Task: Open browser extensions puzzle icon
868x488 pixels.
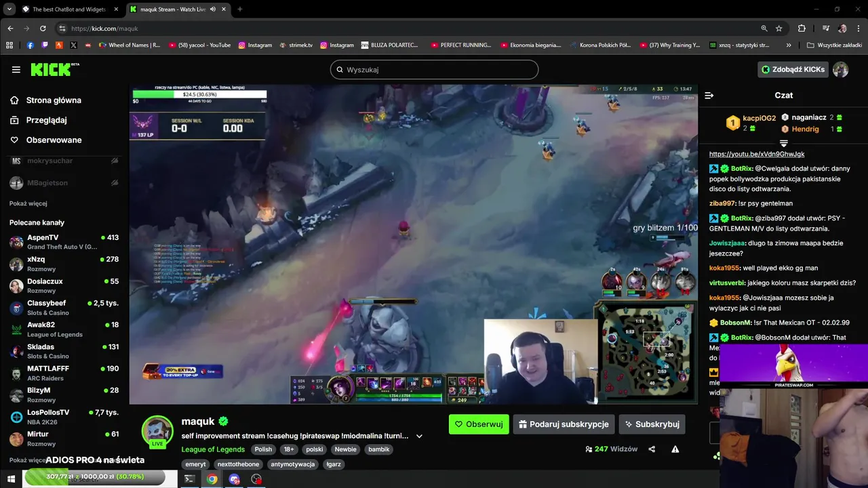Action: pyautogui.click(x=802, y=28)
